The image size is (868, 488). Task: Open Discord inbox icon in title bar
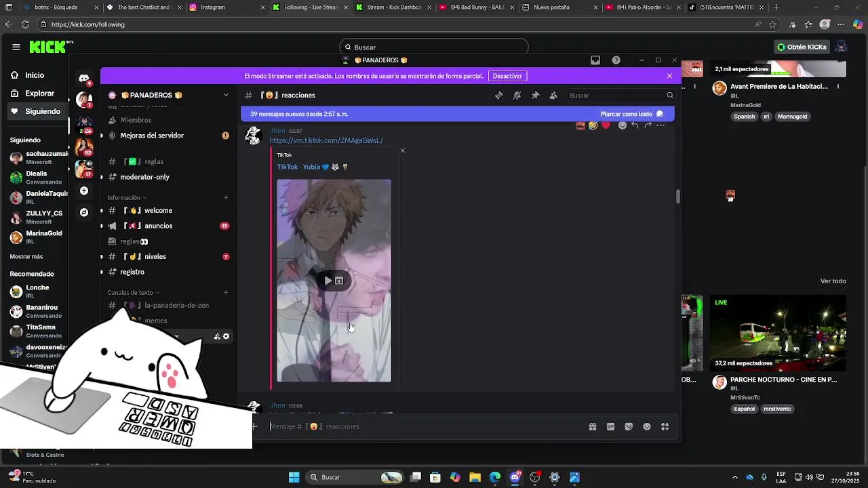(595, 60)
